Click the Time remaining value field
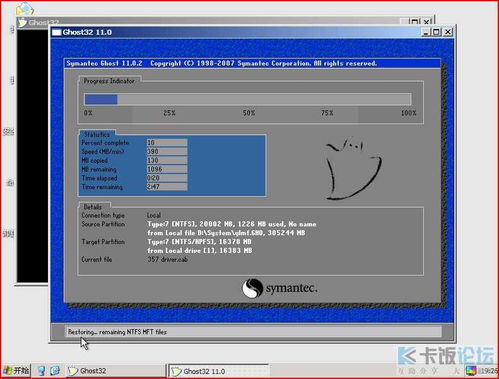 click(x=167, y=187)
